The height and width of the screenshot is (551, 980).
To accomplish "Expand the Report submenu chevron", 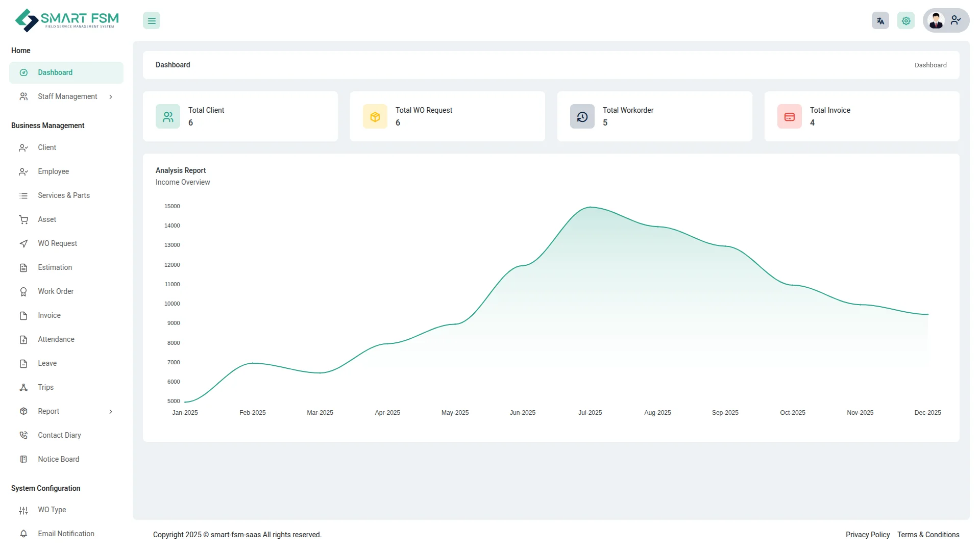I will pos(111,412).
